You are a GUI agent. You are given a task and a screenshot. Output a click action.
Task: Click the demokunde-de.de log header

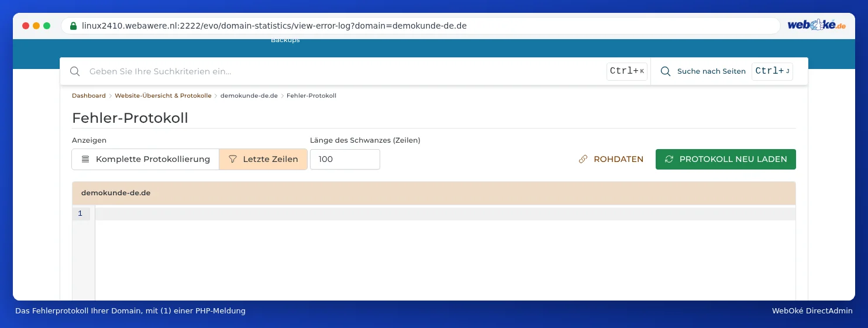(x=434, y=193)
